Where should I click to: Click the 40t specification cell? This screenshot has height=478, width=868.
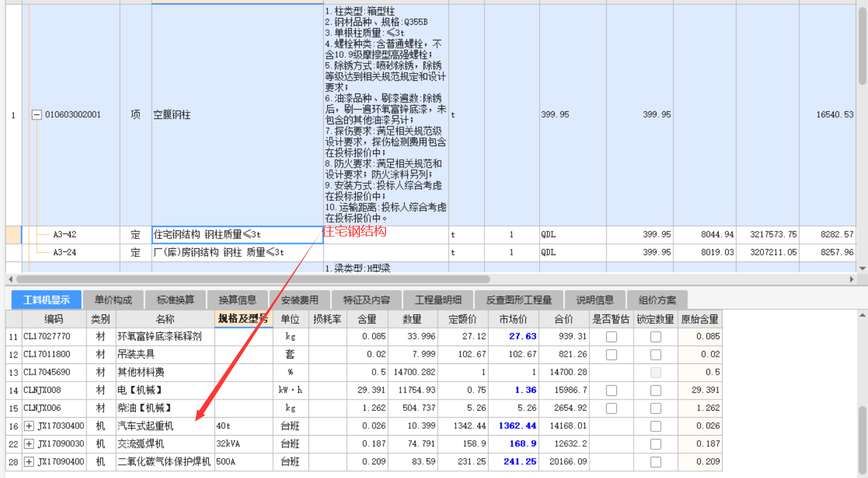coord(244,426)
